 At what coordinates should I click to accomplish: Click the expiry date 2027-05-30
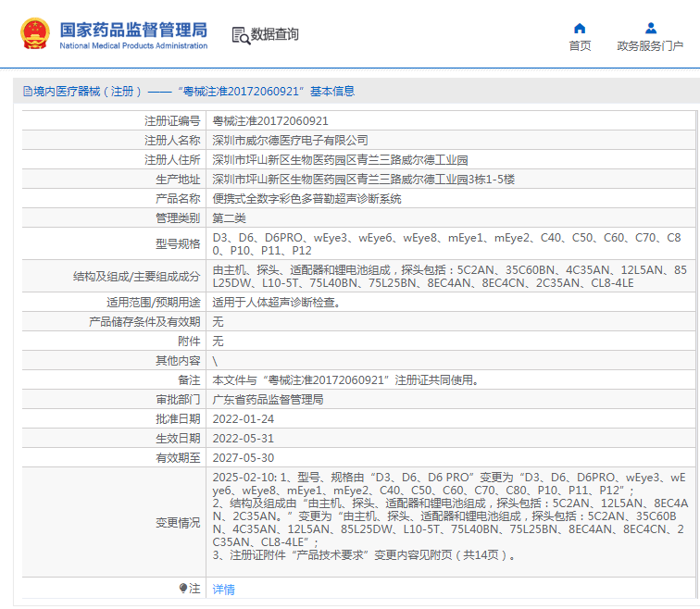(243, 458)
